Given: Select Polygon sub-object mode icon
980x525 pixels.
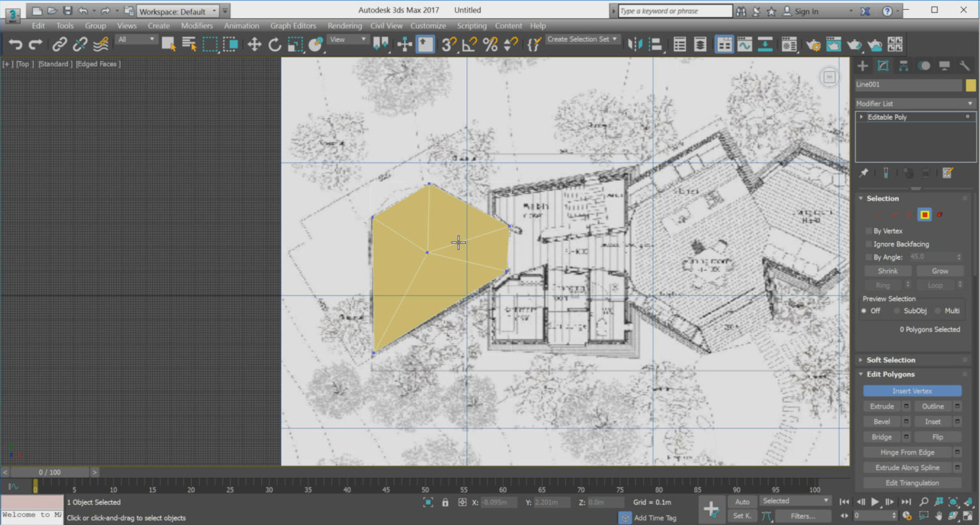Looking at the screenshot, I should click(x=924, y=214).
